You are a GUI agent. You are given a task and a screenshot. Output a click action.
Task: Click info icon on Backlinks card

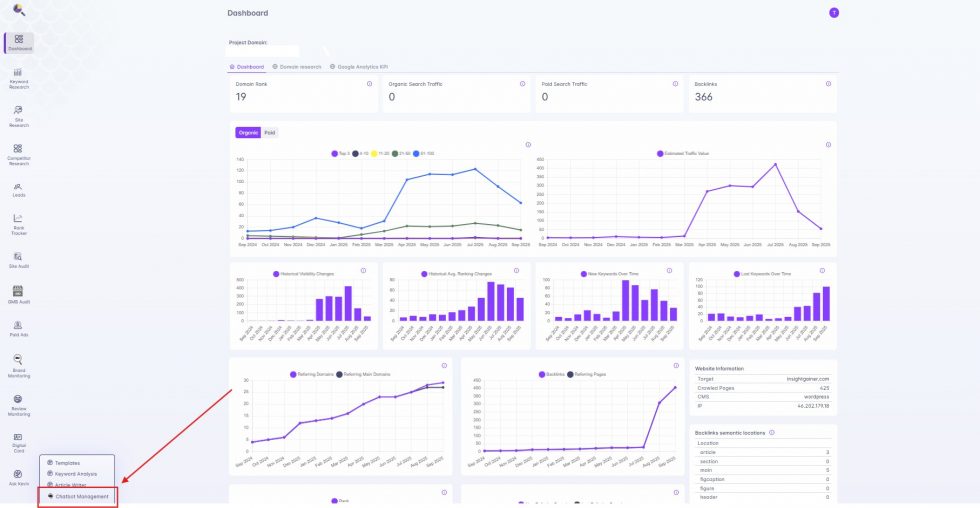click(828, 84)
